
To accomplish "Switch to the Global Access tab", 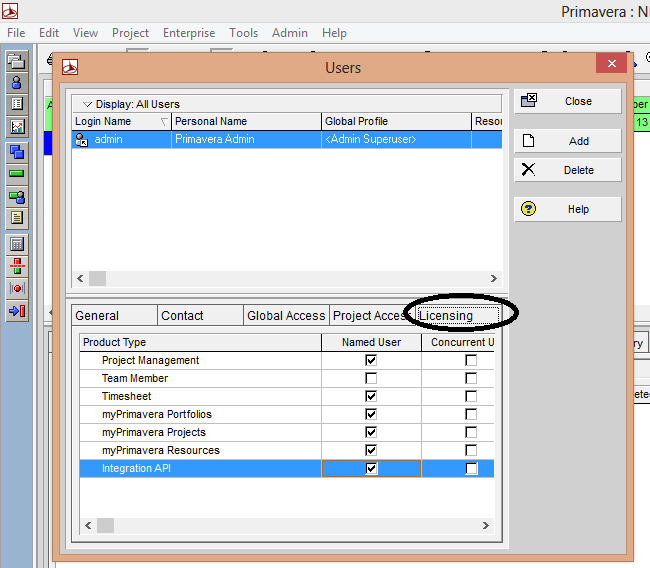I will (286, 316).
